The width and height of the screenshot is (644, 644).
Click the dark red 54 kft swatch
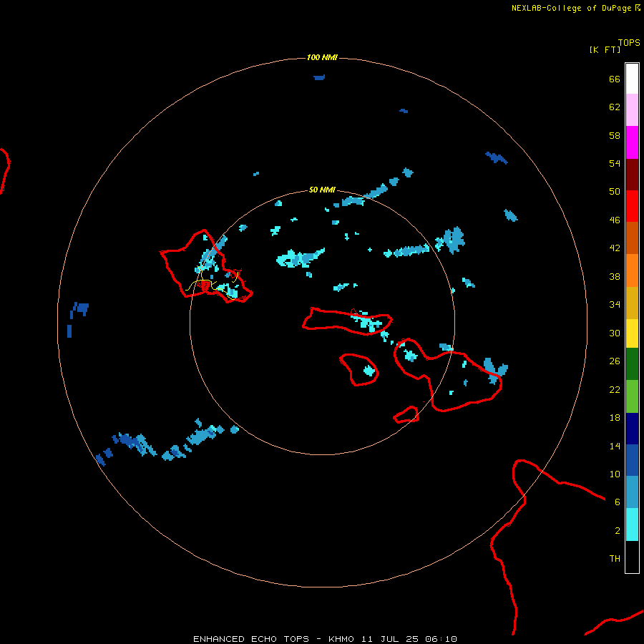632,174
